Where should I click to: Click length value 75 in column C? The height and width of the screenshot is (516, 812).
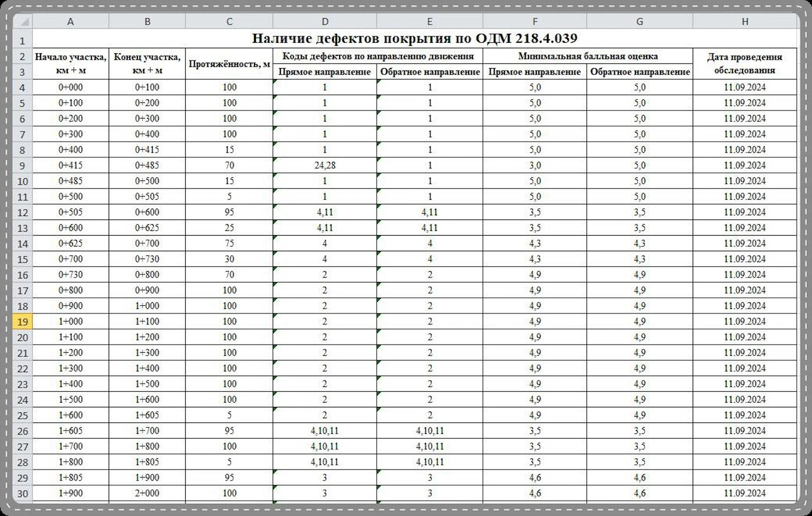point(229,243)
